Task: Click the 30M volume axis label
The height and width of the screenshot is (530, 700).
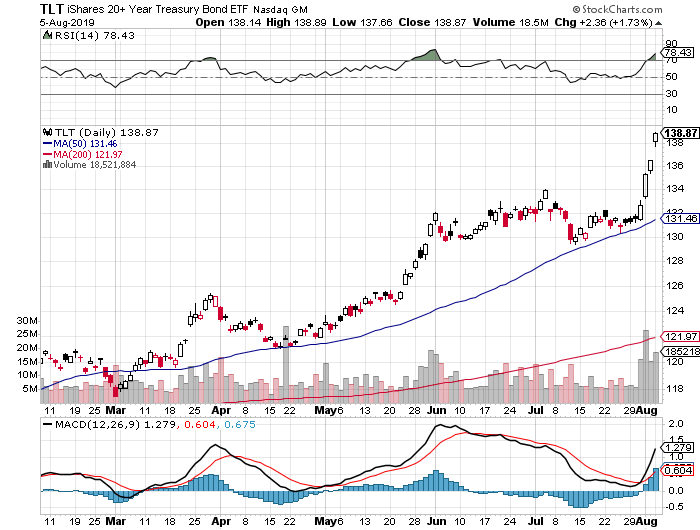Action: click(x=28, y=321)
